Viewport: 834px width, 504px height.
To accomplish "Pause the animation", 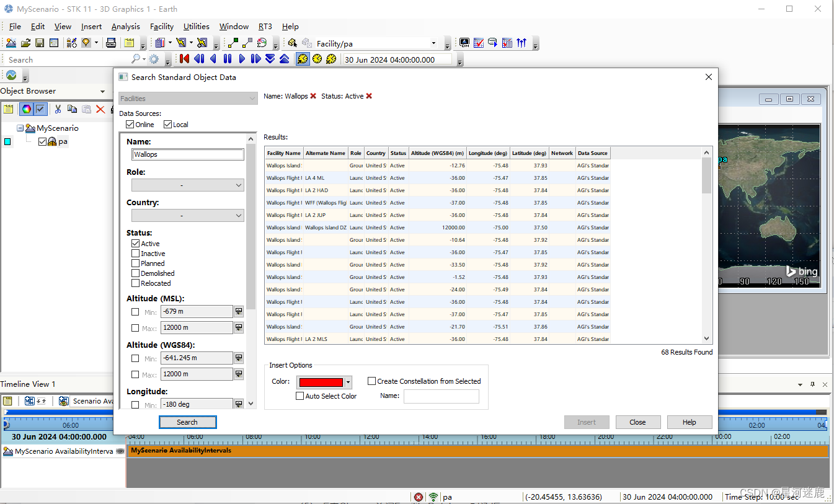I will (228, 59).
